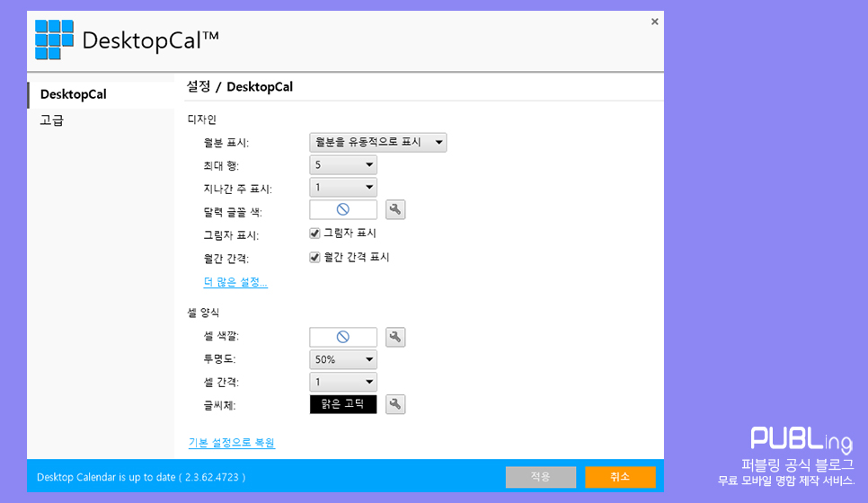868x503 pixels.
Task: Open the 셀 간격 dropdown
Action: 343,383
